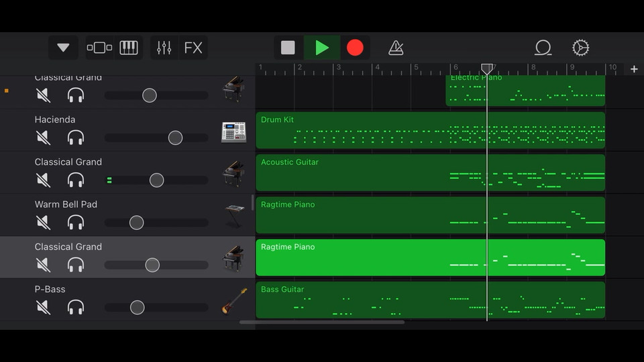Adjust volume of Classical Grand Acoustic Guitar track
The image size is (644, 362).
coord(156,180)
